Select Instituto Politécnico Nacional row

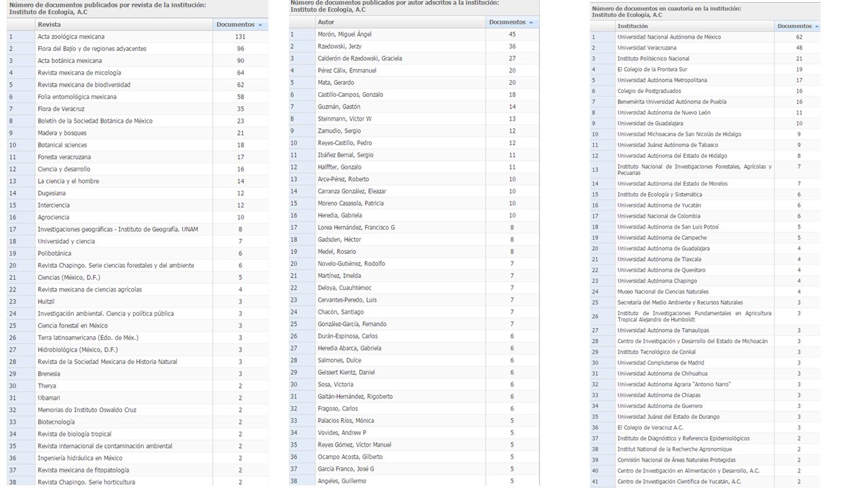coord(705,59)
